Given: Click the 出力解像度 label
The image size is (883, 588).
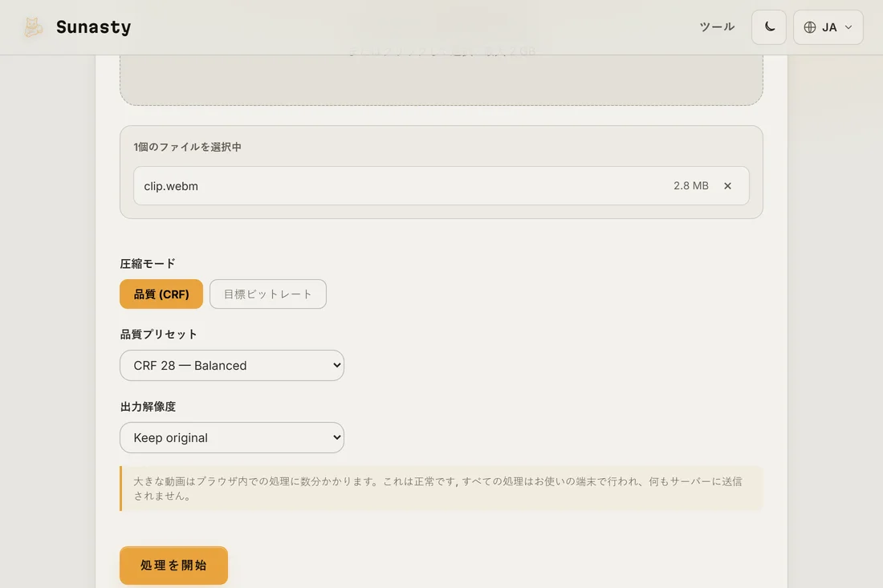Looking at the screenshot, I should (148, 407).
